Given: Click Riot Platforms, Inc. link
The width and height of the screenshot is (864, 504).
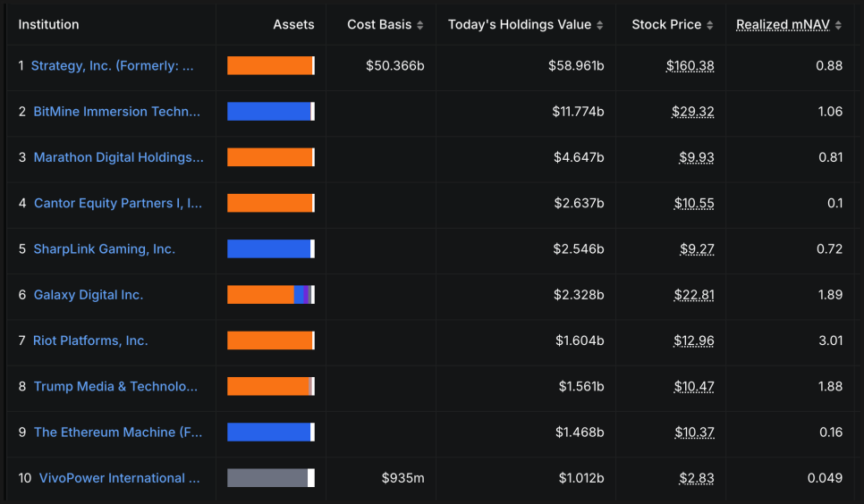Looking at the screenshot, I should [90, 340].
